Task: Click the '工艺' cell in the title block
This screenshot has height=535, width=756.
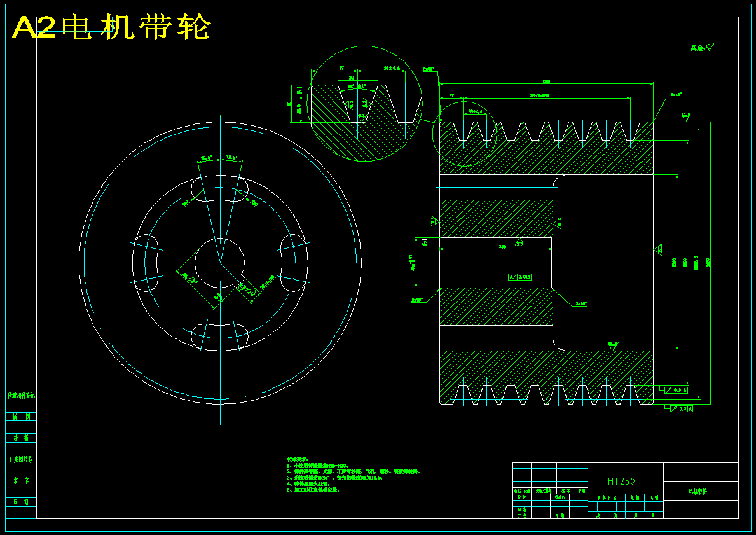Action: click(x=521, y=516)
